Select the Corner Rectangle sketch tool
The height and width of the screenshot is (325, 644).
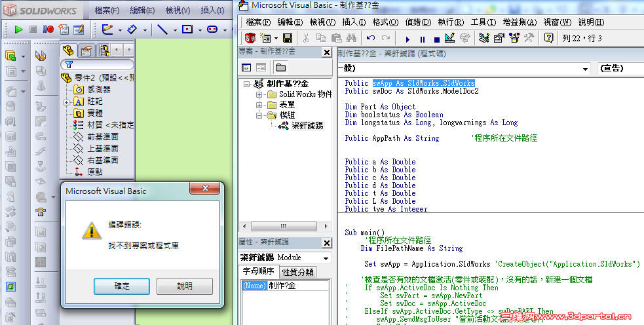187,29
